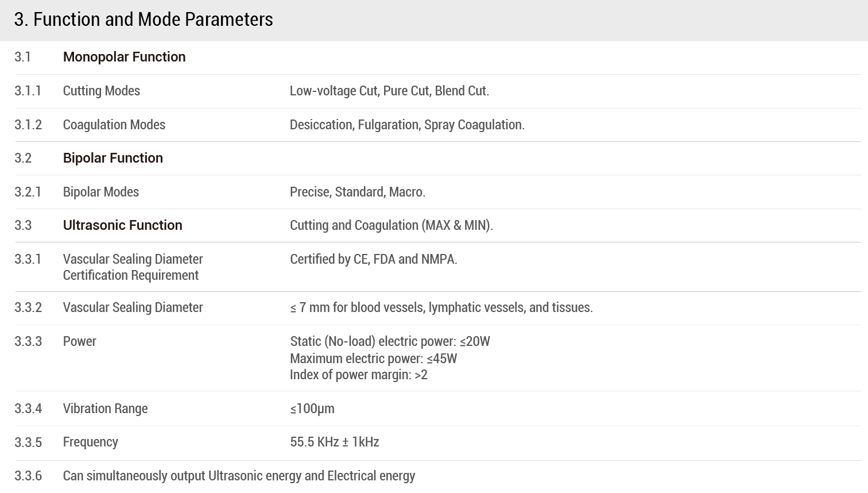Screen dimensions: 868x493
Task: Click the "3. Function and Mode Parameters" heading
Action: [x=144, y=20]
